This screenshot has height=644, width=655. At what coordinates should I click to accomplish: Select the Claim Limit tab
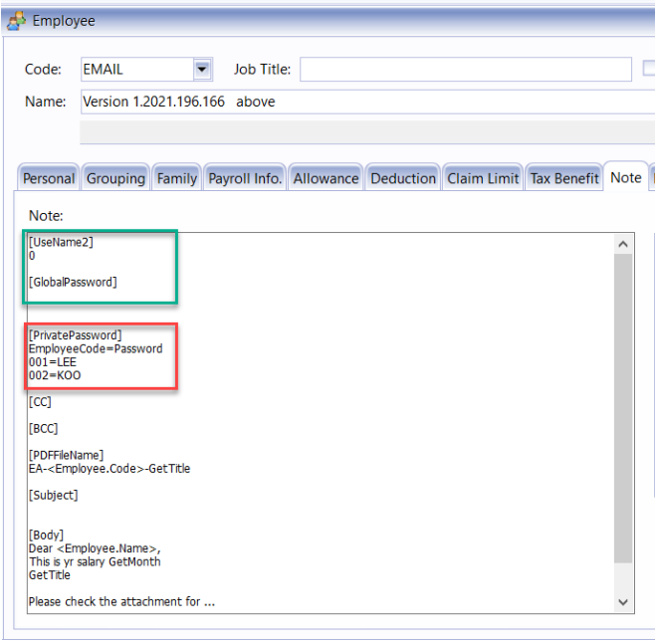click(x=483, y=178)
